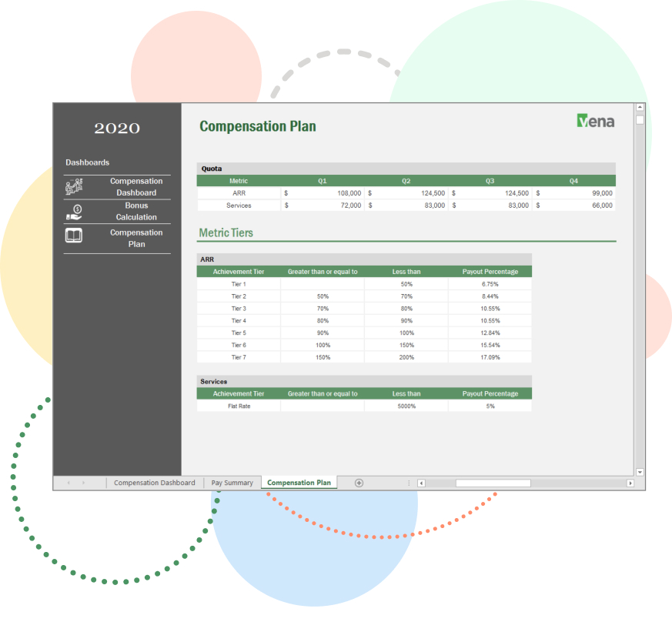Open the Compensation Dashboard sheet tab

pyautogui.click(x=153, y=482)
